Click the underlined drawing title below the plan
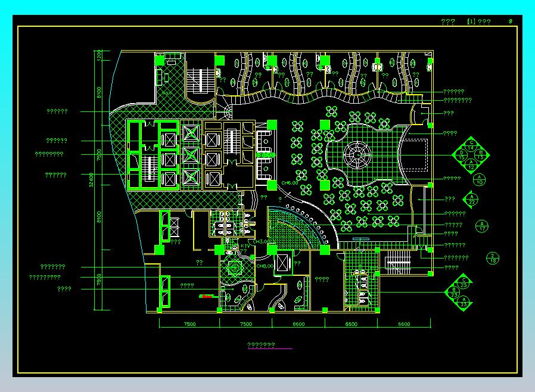 click(x=262, y=346)
